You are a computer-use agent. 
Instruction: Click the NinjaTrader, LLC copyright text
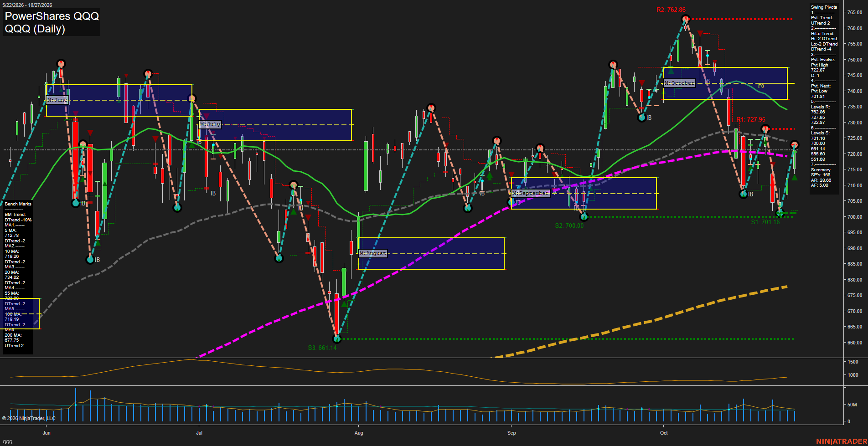click(29, 418)
